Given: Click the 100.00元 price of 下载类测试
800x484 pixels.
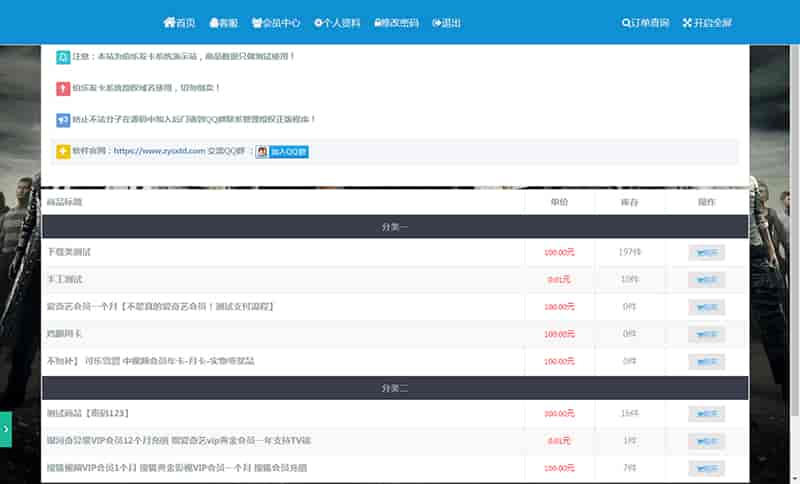Looking at the screenshot, I should tap(559, 252).
